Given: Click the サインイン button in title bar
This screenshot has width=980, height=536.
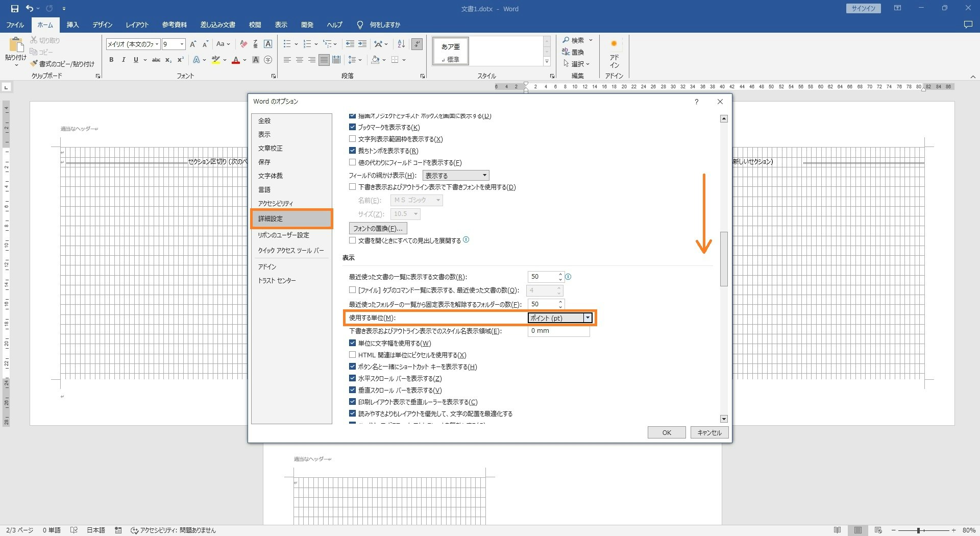Looking at the screenshot, I should pos(863,8).
